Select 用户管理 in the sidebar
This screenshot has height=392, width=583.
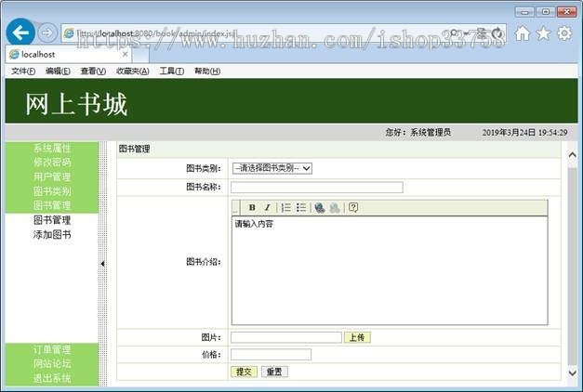52,176
